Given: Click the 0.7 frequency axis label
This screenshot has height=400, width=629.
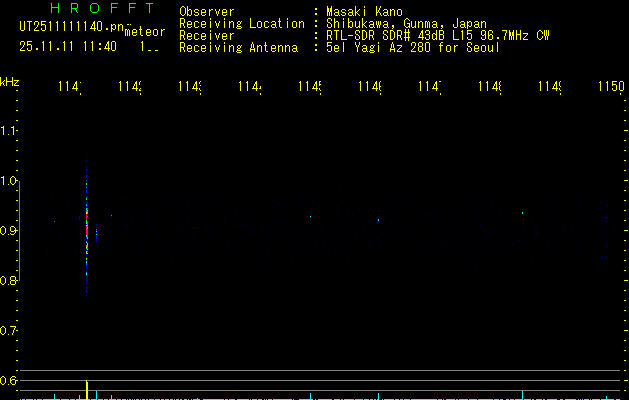Looking at the screenshot, I should [x=8, y=331].
